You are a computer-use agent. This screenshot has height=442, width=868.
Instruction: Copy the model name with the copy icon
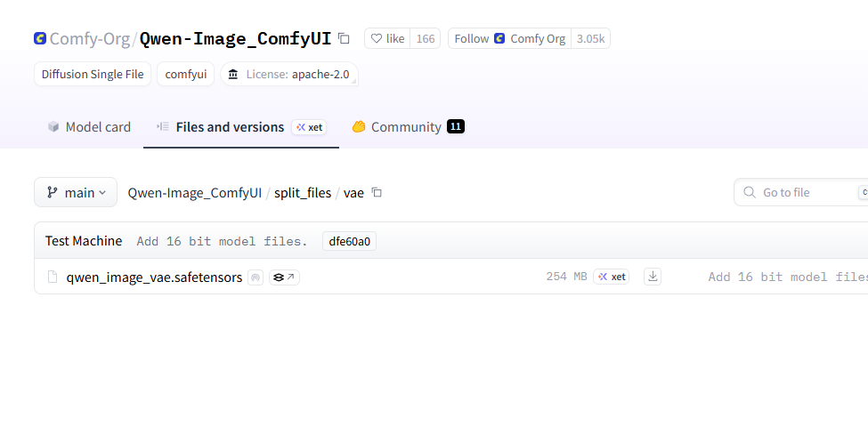tap(344, 38)
